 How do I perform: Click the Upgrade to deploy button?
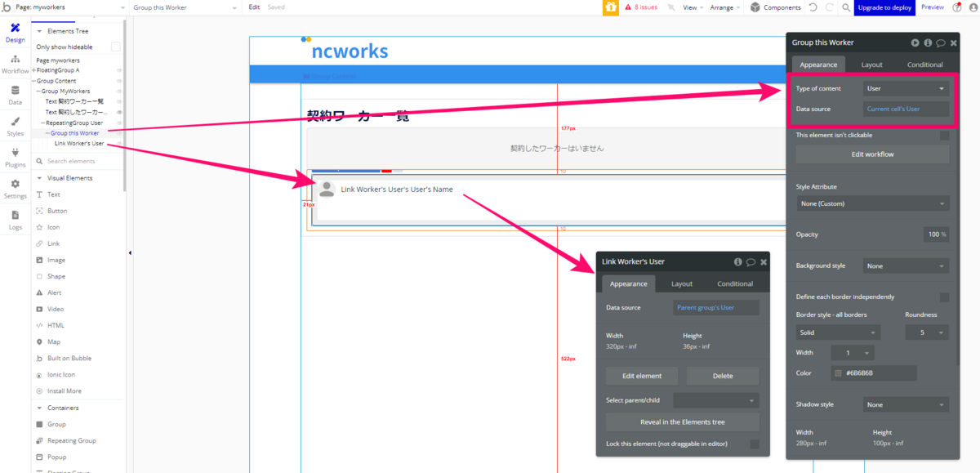884,7
